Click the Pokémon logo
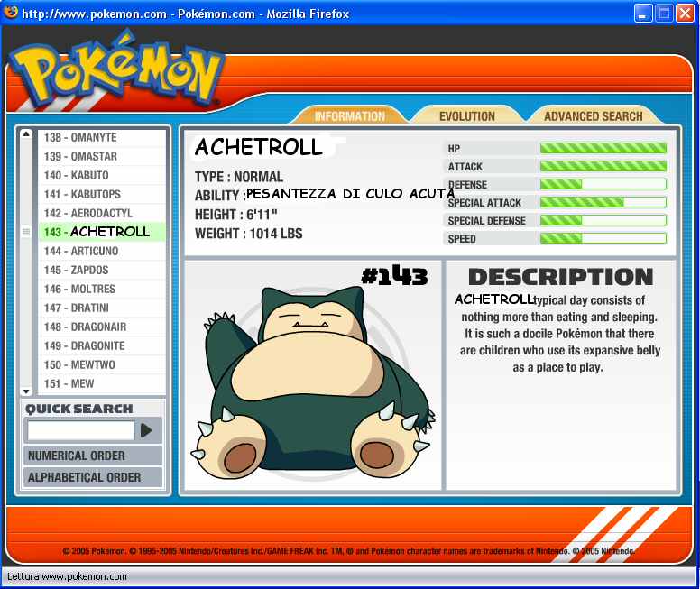The image size is (700, 589). [x=115, y=70]
